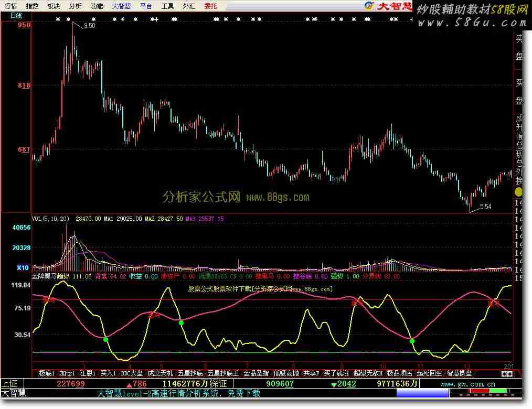532x409 pixels.
Task: Click the 上证 index value 227699
Action: tap(71, 383)
